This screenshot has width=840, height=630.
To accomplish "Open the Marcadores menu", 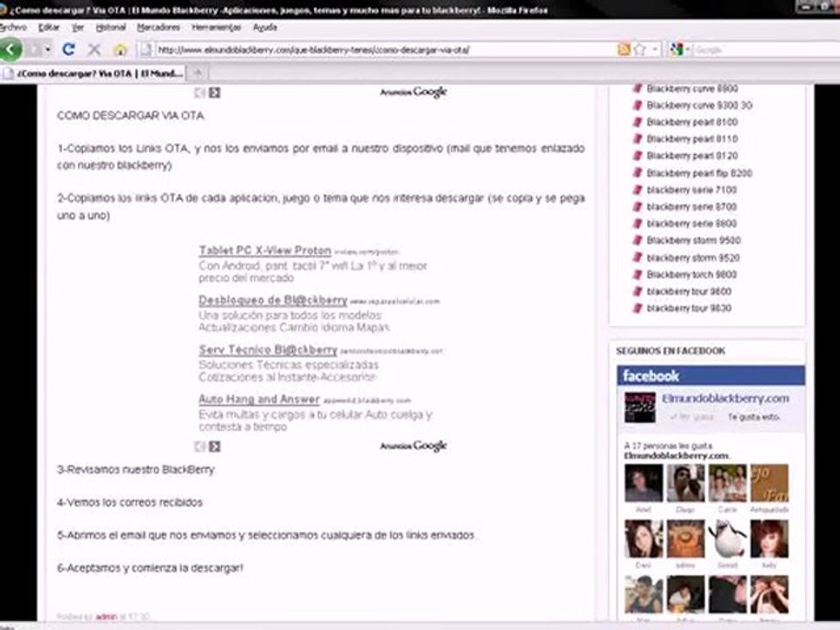I will tap(158, 27).
